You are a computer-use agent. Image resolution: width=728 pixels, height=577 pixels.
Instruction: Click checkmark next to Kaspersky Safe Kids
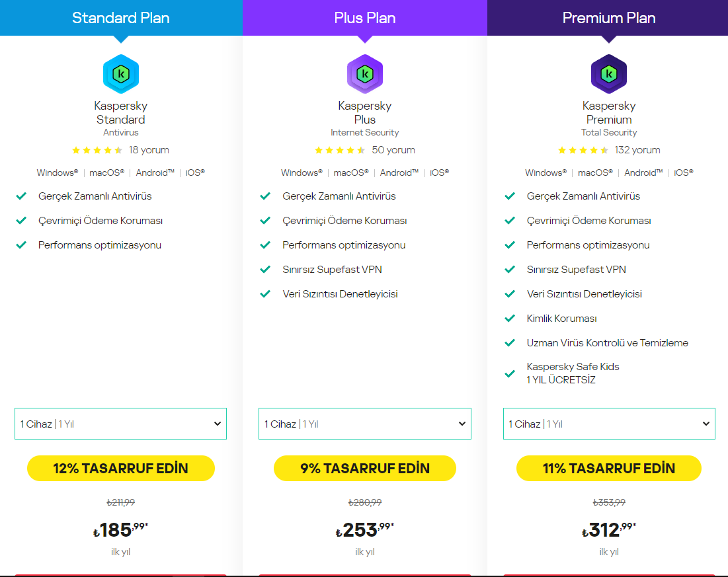click(510, 373)
